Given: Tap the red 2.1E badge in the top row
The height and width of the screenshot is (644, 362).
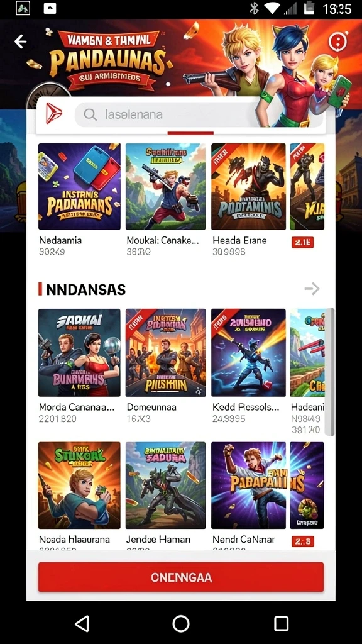Looking at the screenshot, I should (x=302, y=243).
